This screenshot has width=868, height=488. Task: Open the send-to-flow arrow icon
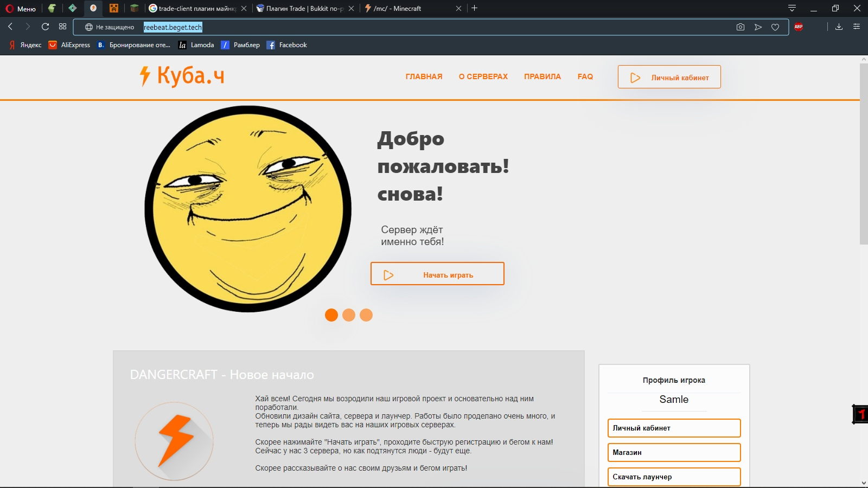point(758,27)
